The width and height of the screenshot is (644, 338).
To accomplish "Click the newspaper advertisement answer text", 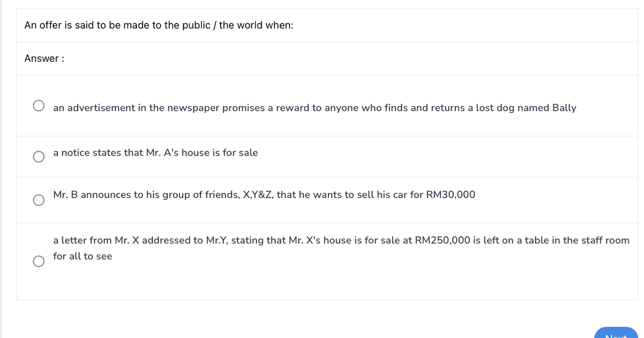I will [x=314, y=108].
